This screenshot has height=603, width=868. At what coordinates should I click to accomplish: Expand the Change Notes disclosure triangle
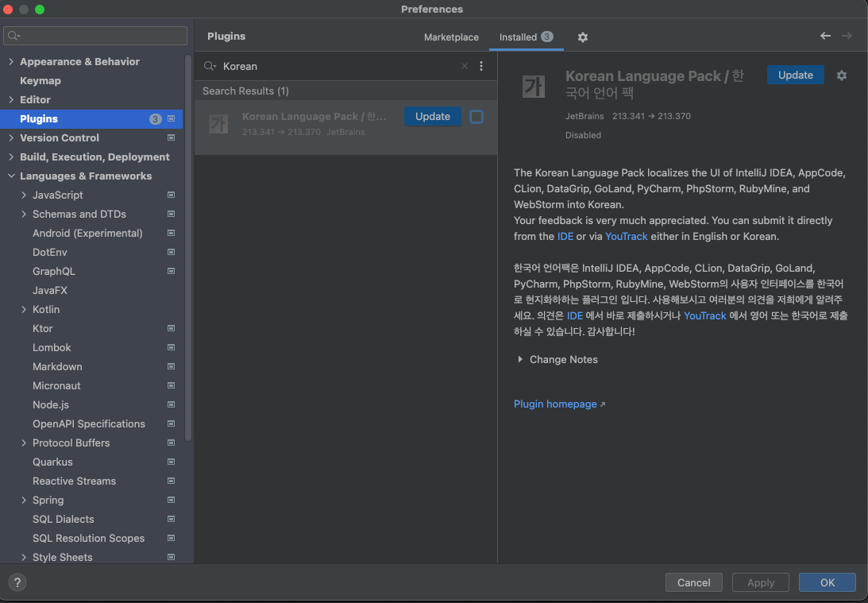pyautogui.click(x=520, y=359)
